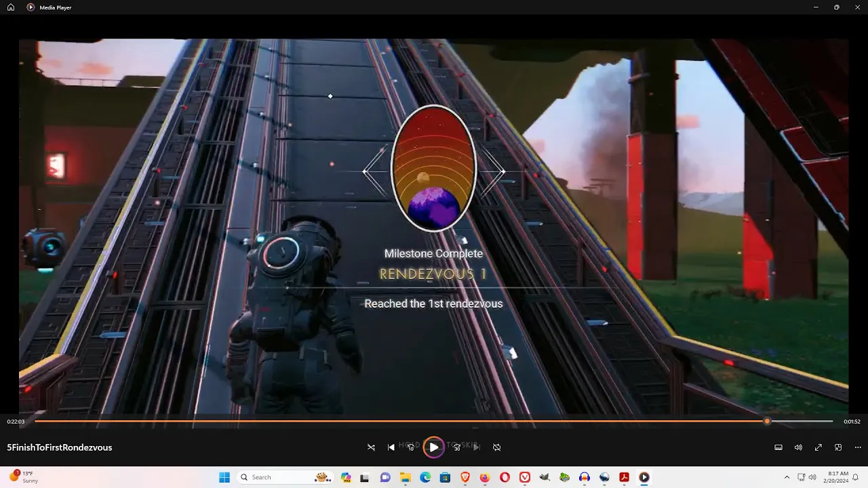
Task: Open the headphones audio app on taskbar
Action: tap(585, 477)
